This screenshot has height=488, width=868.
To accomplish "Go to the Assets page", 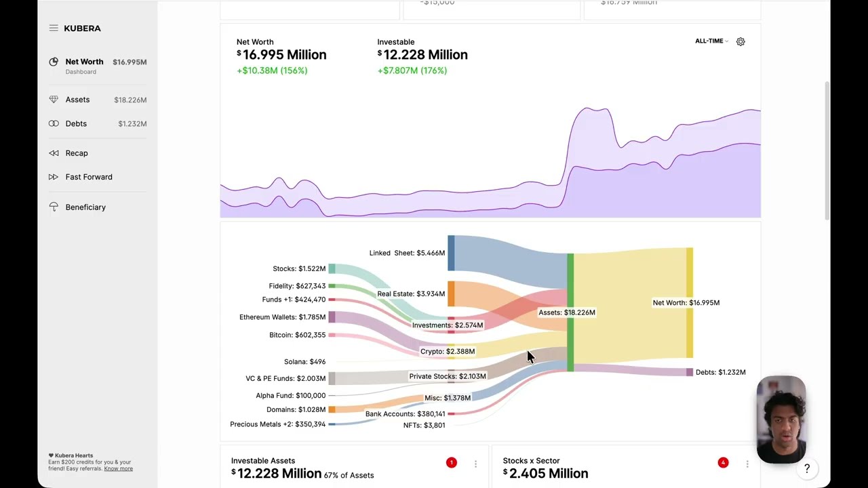I will point(77,100).
